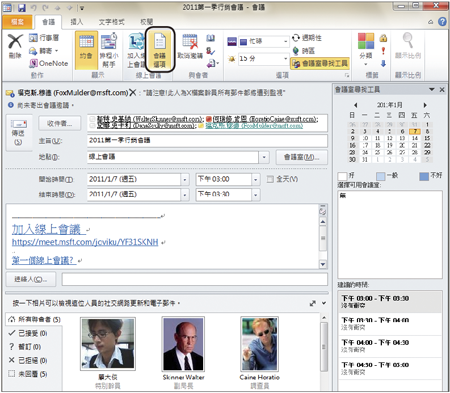Screen dimensions: 450x393
Task: Open the Address Book icon in attendees group
Action: click(x=210, y=38)
